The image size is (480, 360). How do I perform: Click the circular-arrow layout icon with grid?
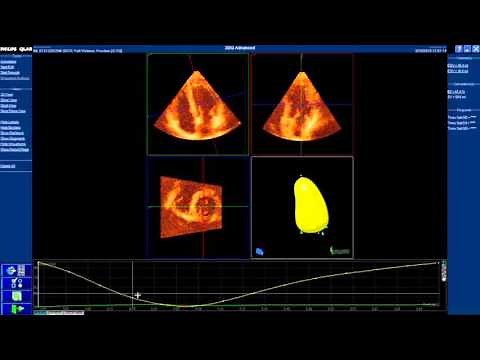(x=16, y=270)
